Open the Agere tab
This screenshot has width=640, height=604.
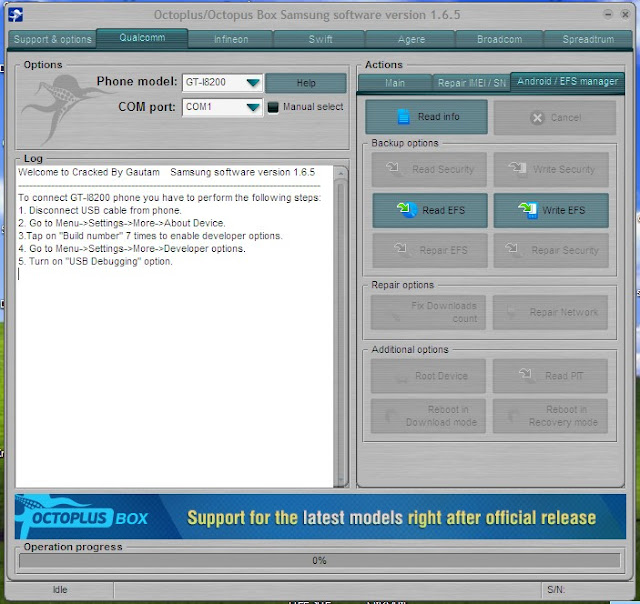(411, 40)
